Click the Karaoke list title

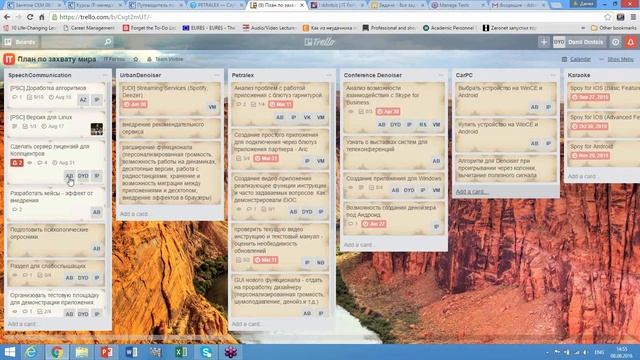(579, 75)
